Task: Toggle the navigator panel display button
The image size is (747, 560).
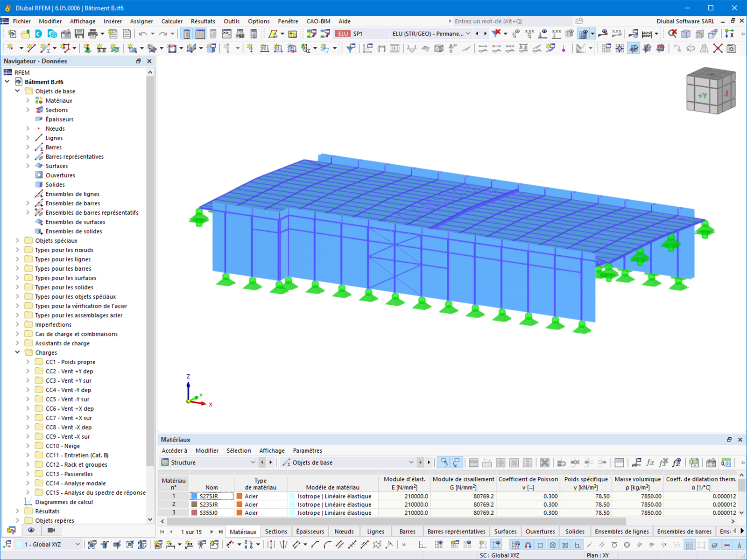Action: click(187, 34)
